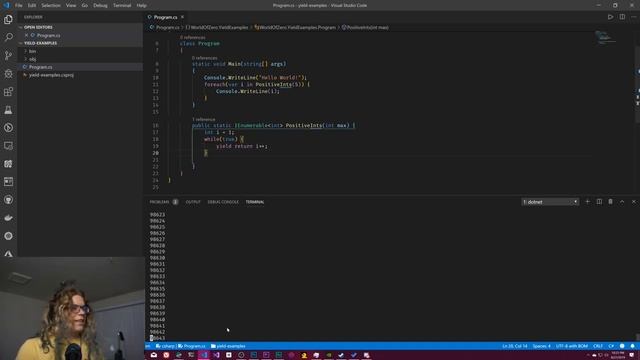Open the Source Control view
Viewport: 640px width, 360px height.
[8, 56]
